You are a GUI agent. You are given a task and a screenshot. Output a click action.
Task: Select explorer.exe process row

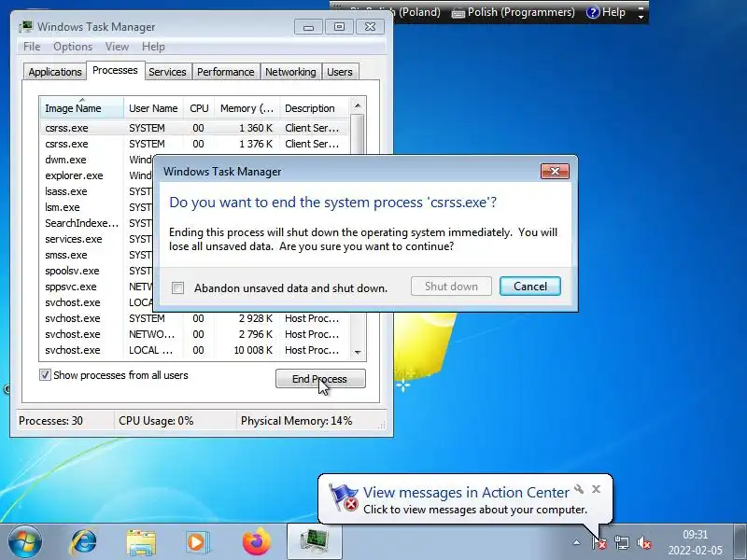coord(97,175)
